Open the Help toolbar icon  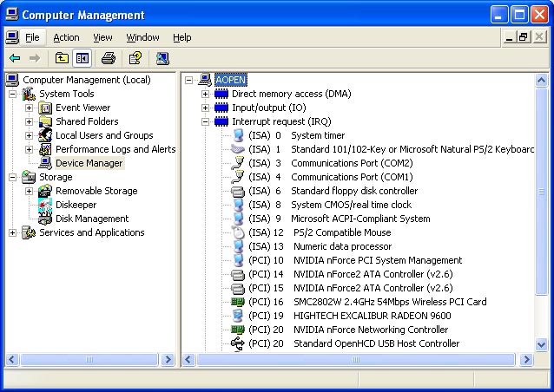135,58
